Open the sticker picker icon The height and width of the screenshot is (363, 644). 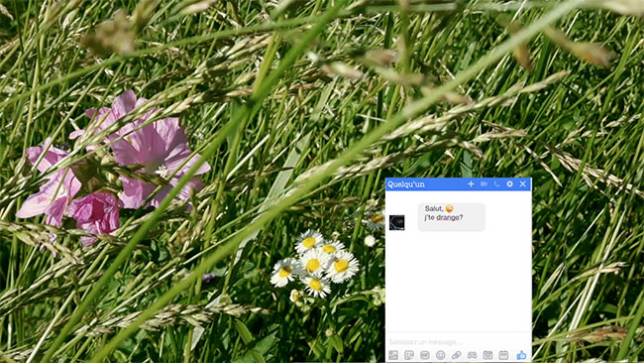[x=409, y=355]
